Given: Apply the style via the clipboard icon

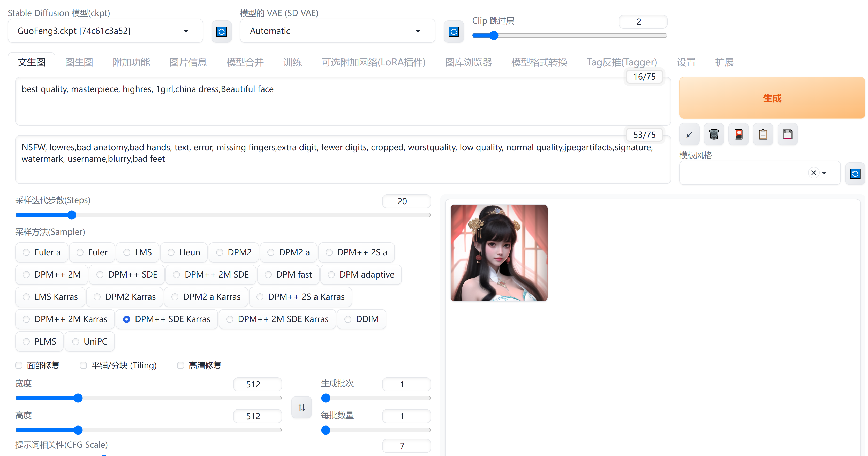Looking at the screenshot, I should [x=763, y=134].
